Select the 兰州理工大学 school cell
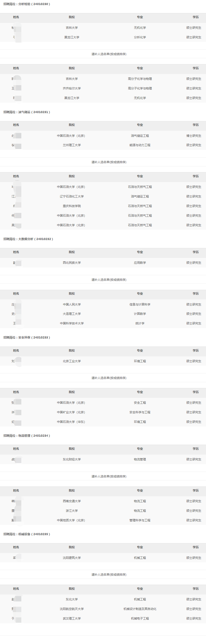The image size is (206, 644). [72, 145]
